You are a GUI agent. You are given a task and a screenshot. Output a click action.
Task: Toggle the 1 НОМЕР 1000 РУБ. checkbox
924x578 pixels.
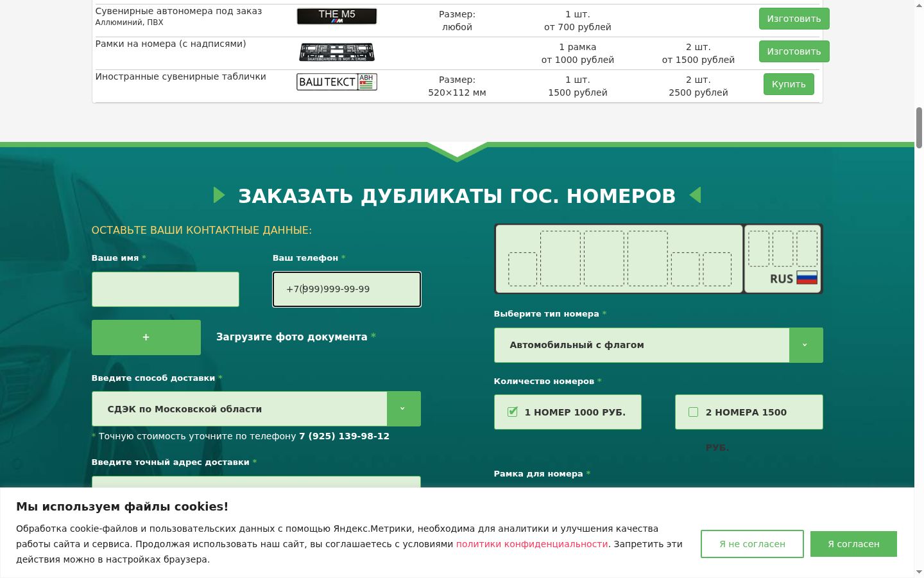513,412
